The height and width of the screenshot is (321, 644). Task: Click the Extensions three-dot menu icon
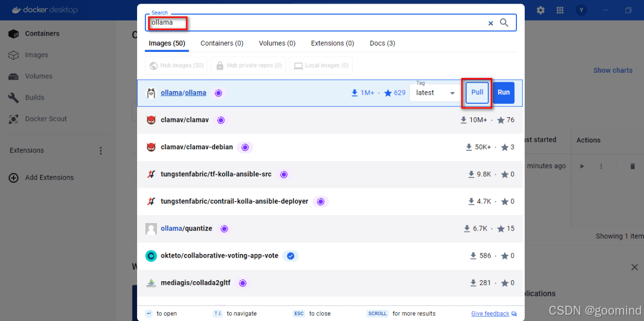(101, 151)
